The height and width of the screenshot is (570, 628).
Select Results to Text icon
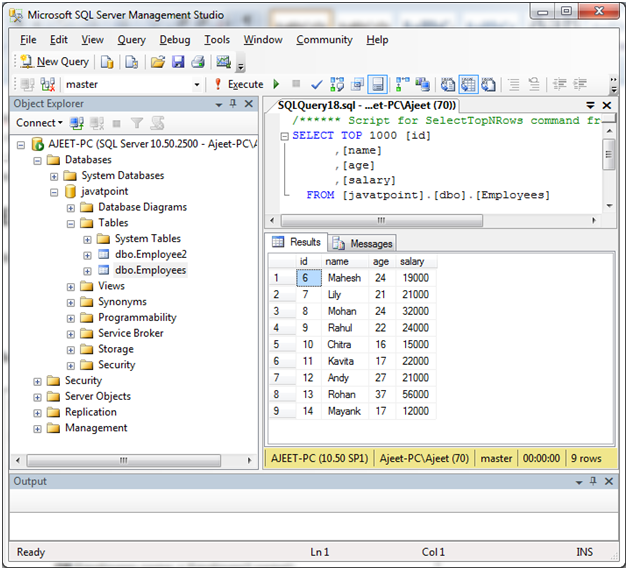tap(448, 85)
